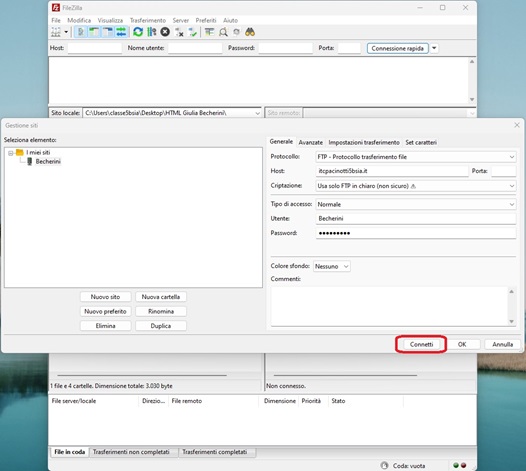Switch to Trasferimenti non completati tab
526x471 pixels.
(131, 452)
